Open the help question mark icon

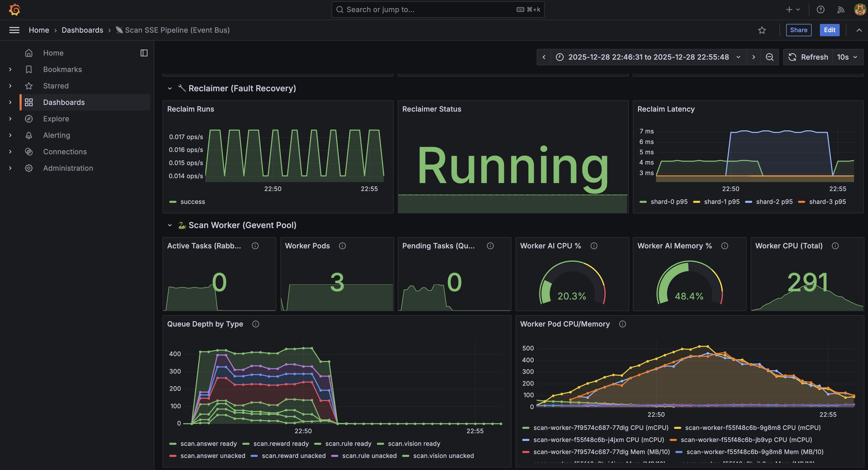[x=820, y=10]
